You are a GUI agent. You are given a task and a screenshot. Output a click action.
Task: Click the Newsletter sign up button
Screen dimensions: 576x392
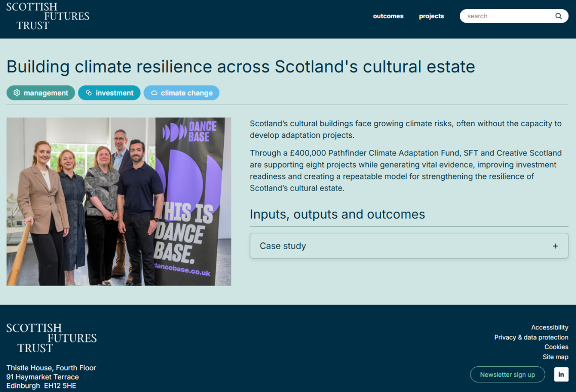[507, 374]
